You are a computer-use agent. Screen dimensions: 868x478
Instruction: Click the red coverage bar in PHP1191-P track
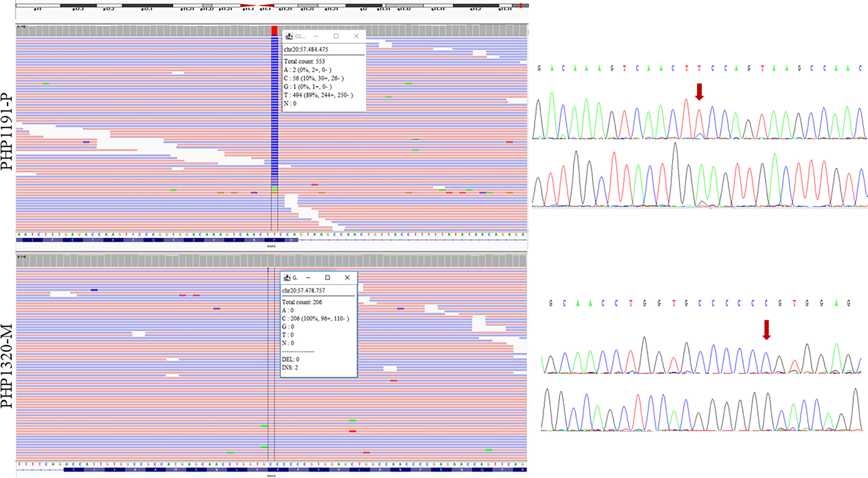274,31
